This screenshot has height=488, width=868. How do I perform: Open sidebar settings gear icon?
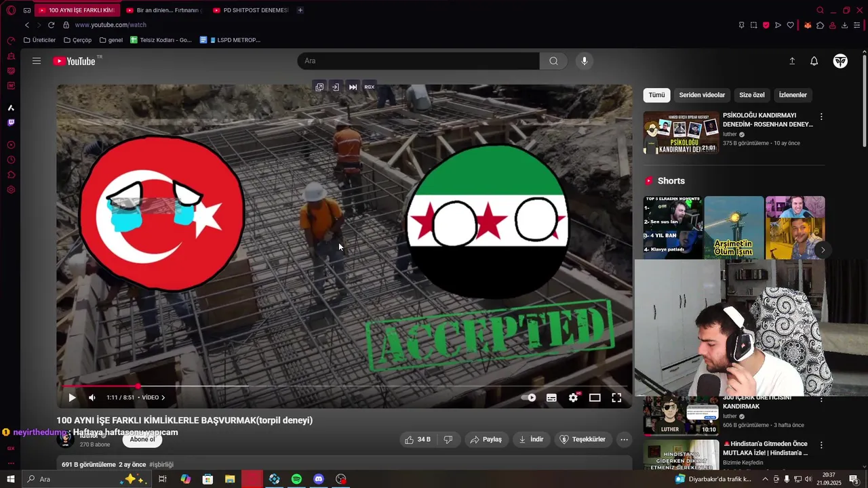tap(11, 190)
